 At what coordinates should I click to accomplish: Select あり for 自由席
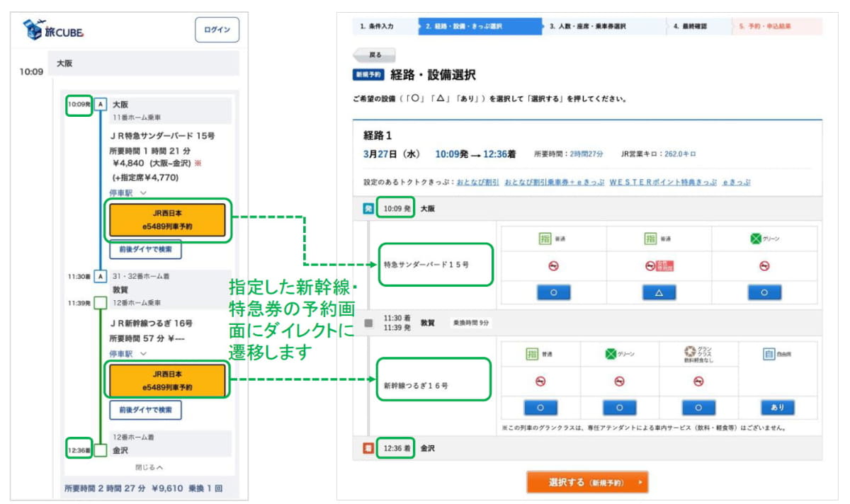(x=778, y=408)
